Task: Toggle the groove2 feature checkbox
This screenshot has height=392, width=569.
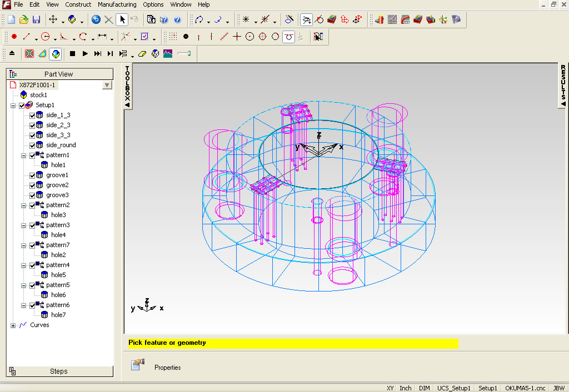Action: [x=32, y=185]
